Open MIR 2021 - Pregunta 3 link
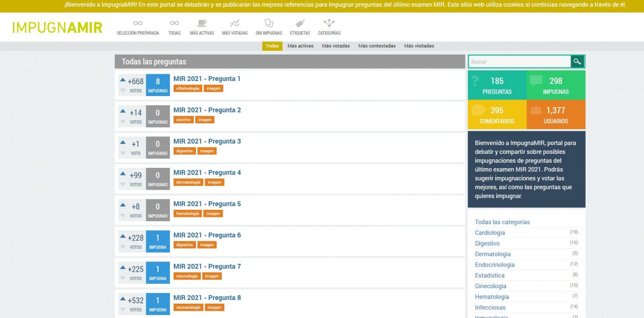 tap(207, 141)
